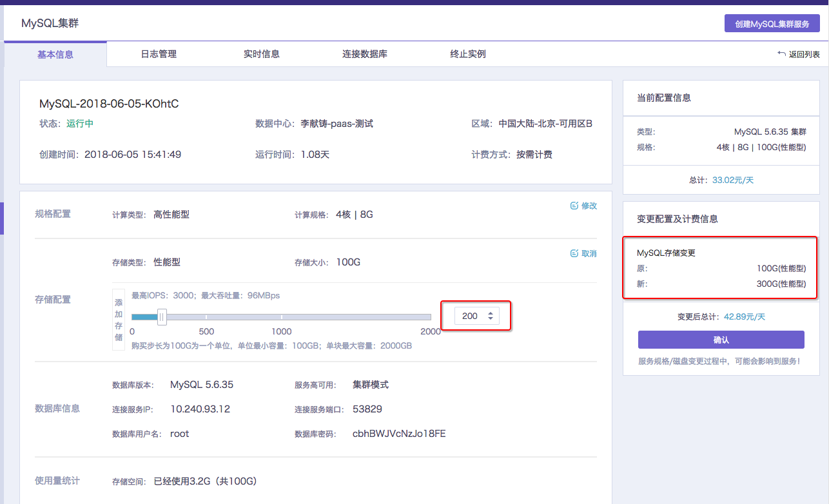Screen dimensions: 829x504
Task: Click the slider track near 1000
Action: click(x=282, y=317)
